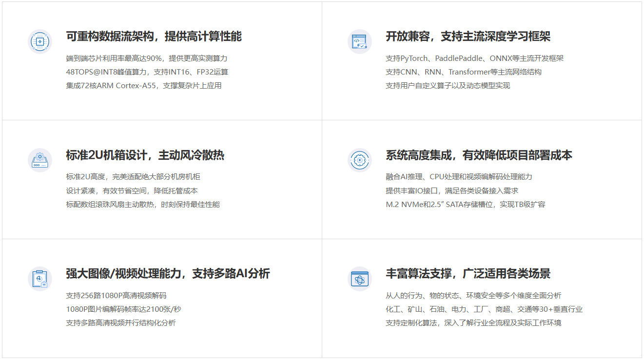Click the gear icon beside 系统高度集成

click(x=360, y=160)
